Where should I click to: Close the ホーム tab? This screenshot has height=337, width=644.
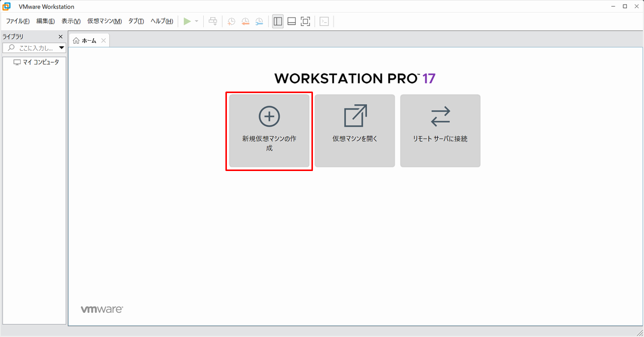coord(104,41)
